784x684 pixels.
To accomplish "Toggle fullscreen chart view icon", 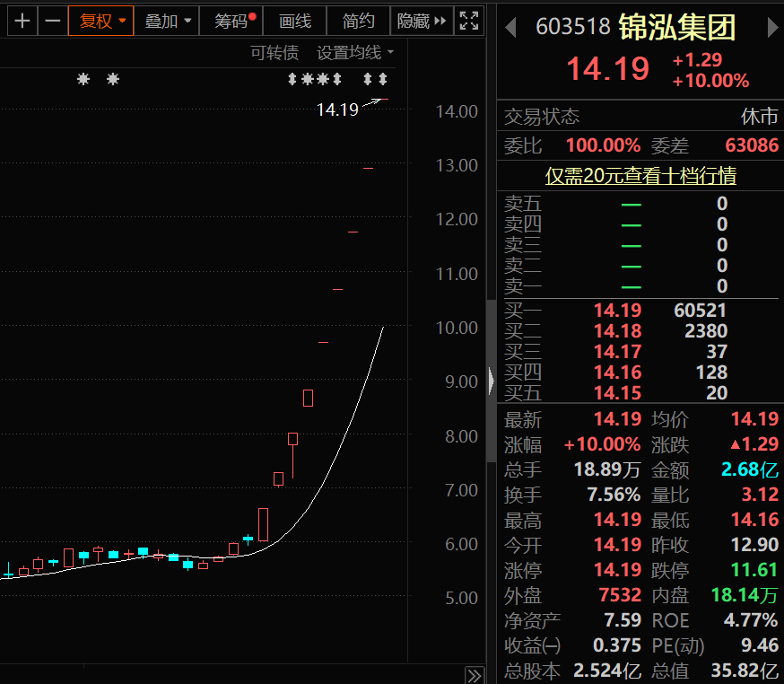I will (x=469, y=21).
